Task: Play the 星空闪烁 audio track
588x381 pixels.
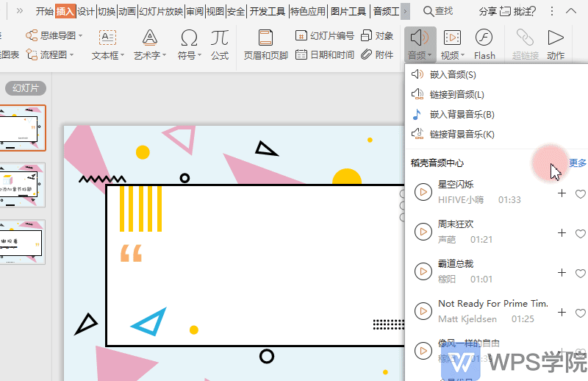Action: pos(423,192)
